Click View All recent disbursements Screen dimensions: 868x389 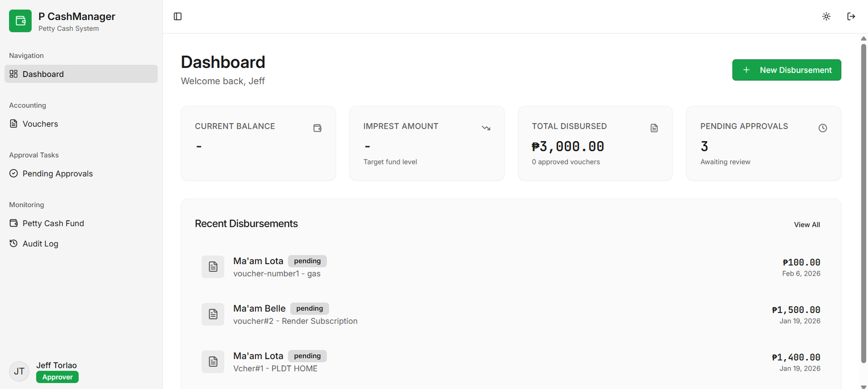[x=807, y=225]
